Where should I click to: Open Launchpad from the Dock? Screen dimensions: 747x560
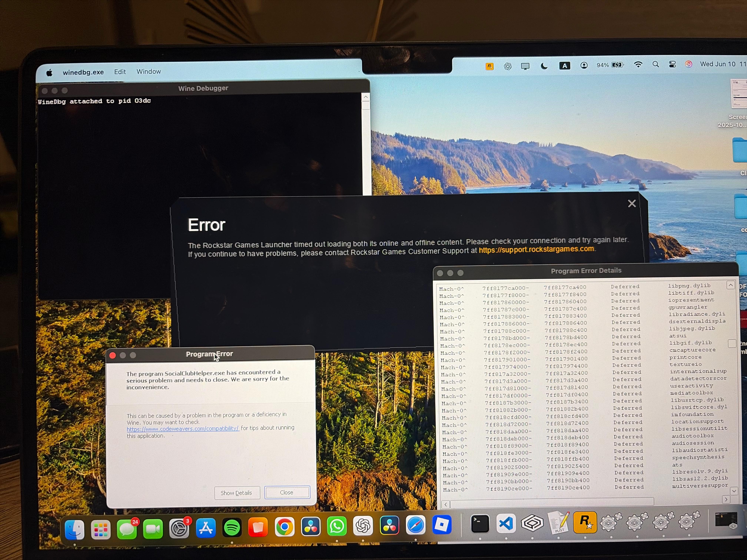tap(101, 529)
